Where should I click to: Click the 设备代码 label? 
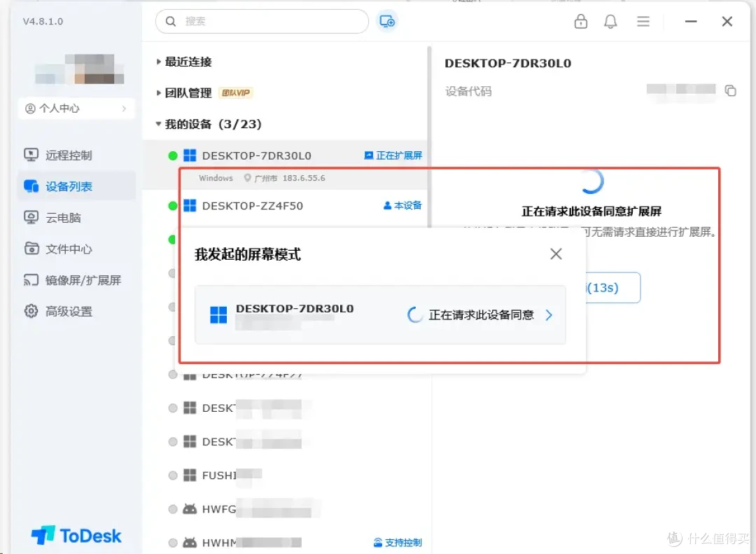coord(468,91)
